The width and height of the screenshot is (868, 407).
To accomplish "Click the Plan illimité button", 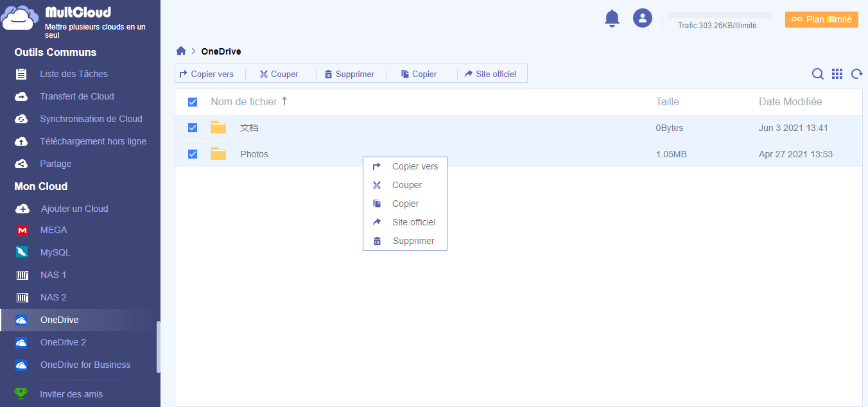I will pyautogui.click(x=822, y=19).
